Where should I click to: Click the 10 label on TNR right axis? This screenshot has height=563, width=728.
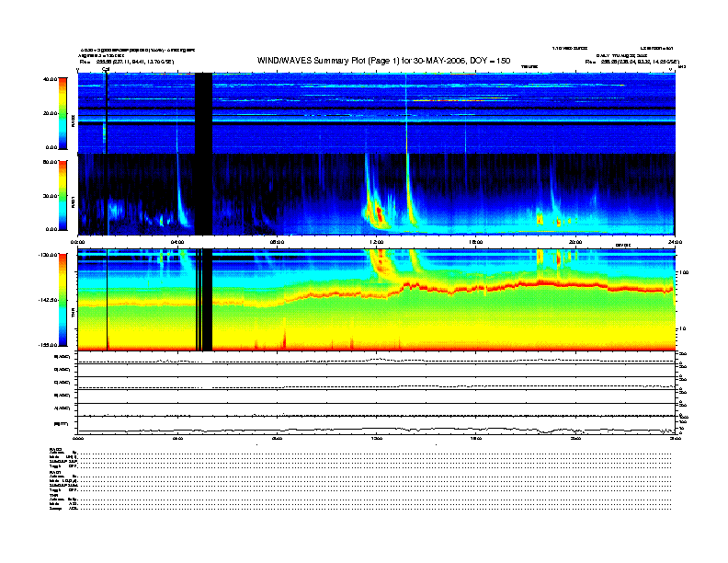click(683, 328)
